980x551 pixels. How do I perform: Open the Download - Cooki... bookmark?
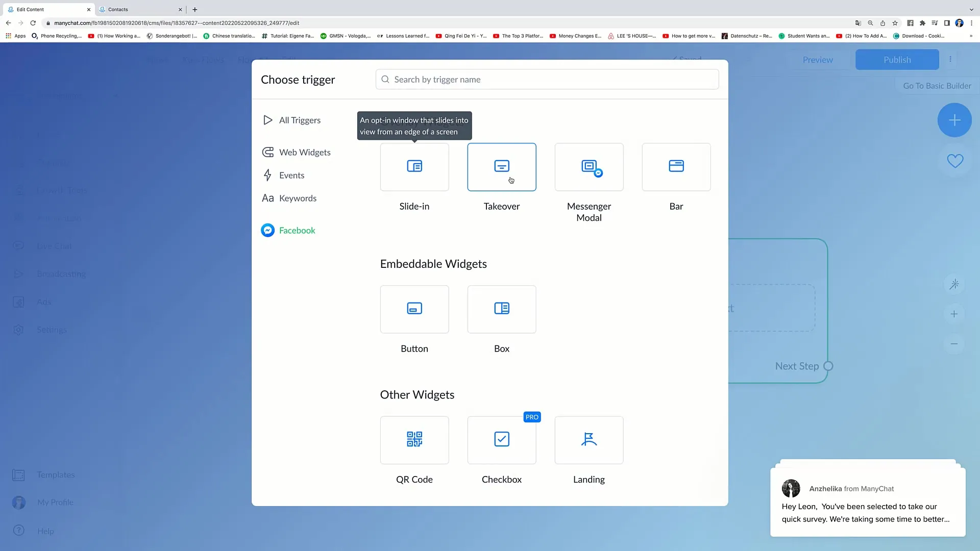coord(919,36)
